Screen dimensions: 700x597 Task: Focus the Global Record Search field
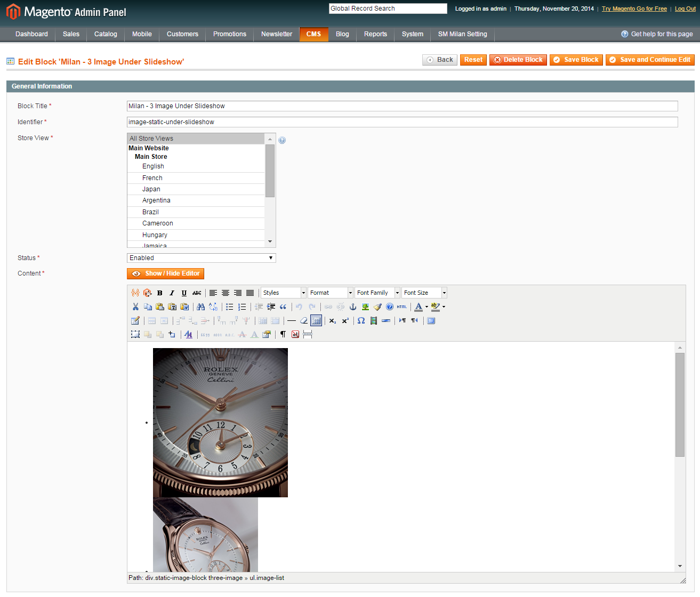388,9
